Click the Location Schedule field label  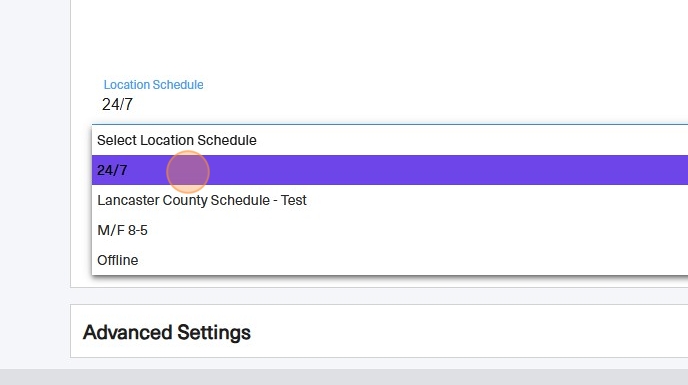(x=153, y=85)
